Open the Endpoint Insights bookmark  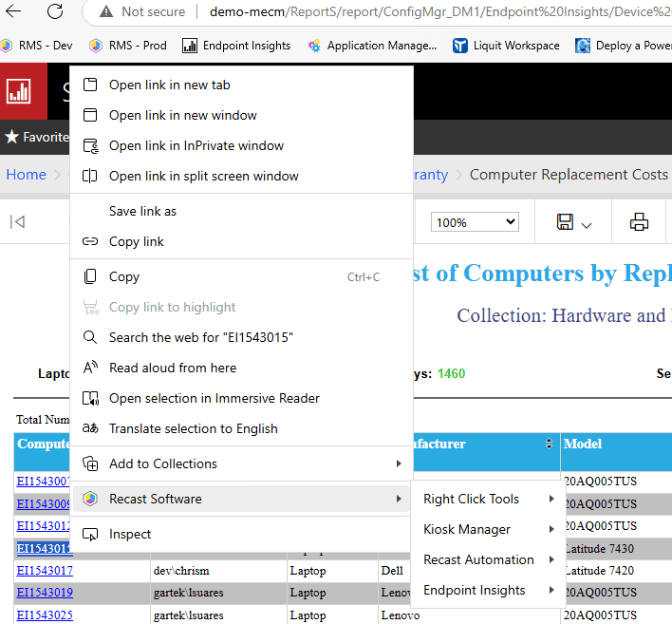tap(235, 46)
